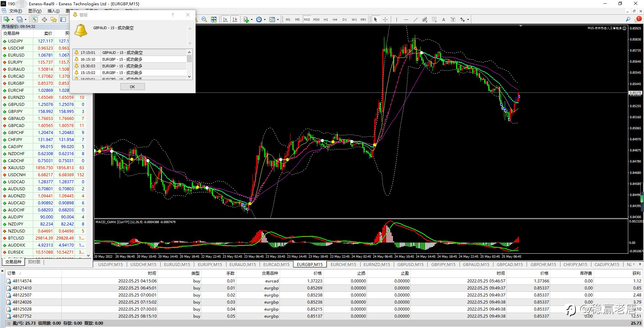This screenshot has width=644, height=328.
Task: Toggle Chart Shift button
Action: [x=235, y=19]
